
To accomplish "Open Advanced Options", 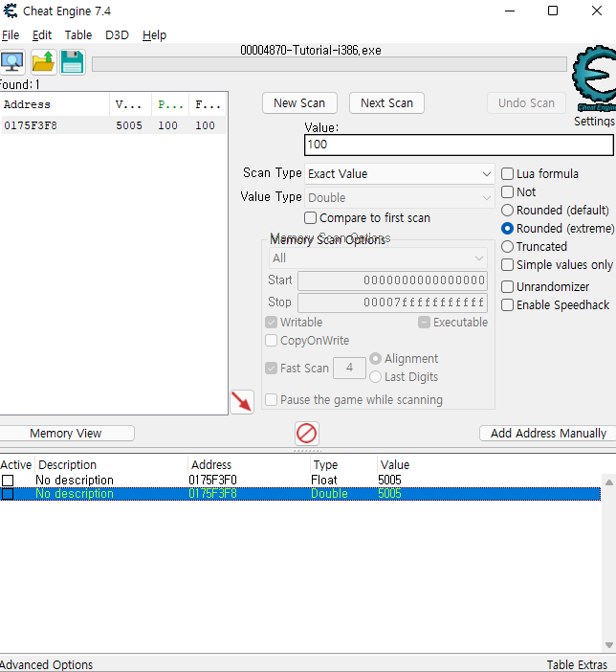I will coord(46,664).
